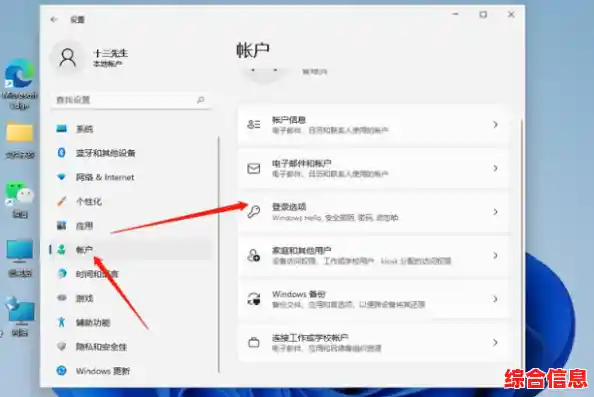Expand the Sign-in options chevron
The height and width of the screenshot is (397, 594).
point(495,212)
